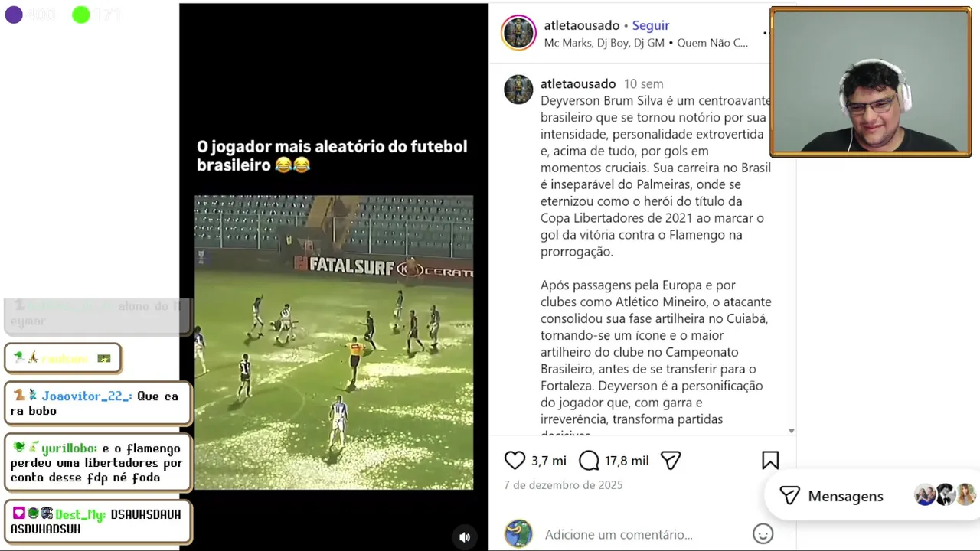Screen dimensions: 980x551
Task: Click the caption author avatar next to text
Action: click(x=518, y=90)
